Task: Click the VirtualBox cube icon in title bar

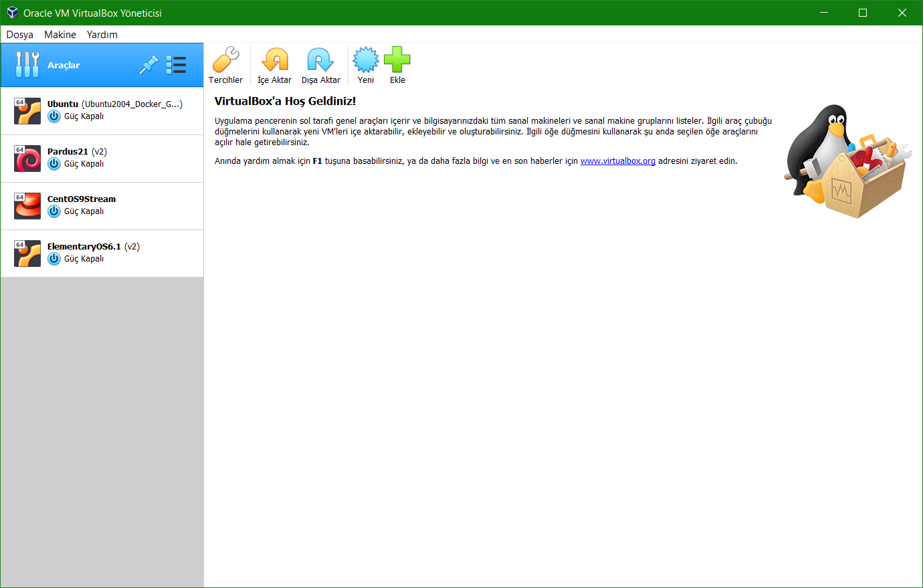Action: [12, 13]
